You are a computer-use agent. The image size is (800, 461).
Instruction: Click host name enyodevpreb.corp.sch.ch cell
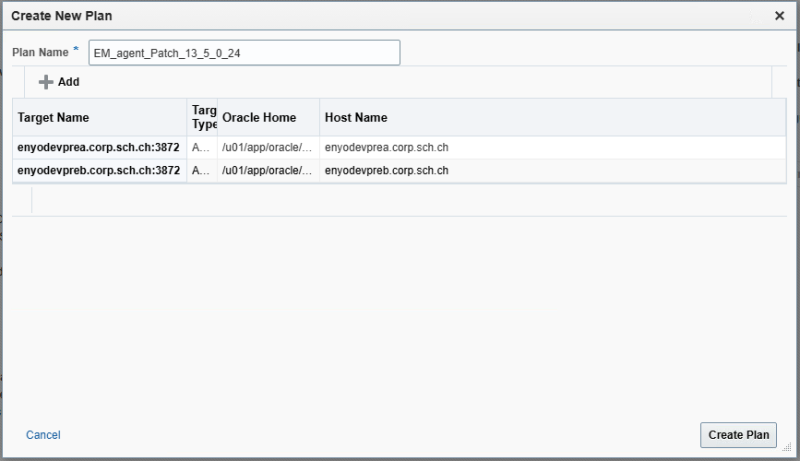pyautogui.click(x=386, y=171)
